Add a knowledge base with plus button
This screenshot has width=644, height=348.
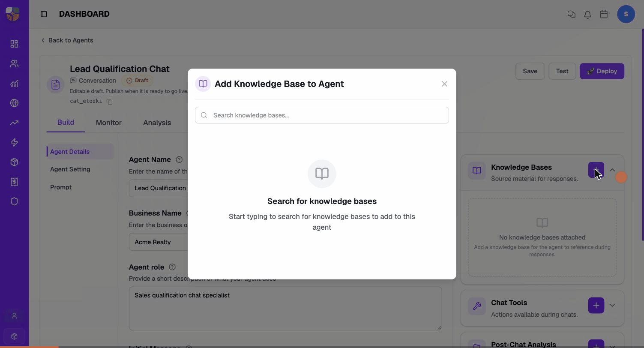pos(596,170)
